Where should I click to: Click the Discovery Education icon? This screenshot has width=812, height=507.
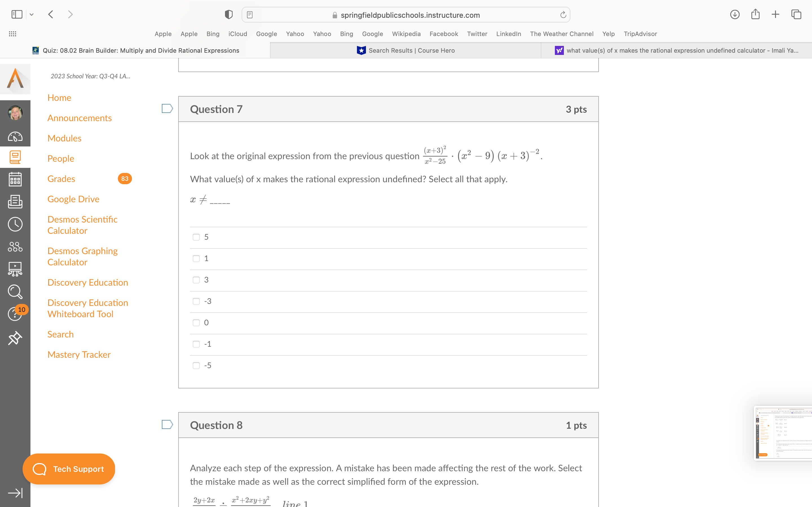[87, 282]
